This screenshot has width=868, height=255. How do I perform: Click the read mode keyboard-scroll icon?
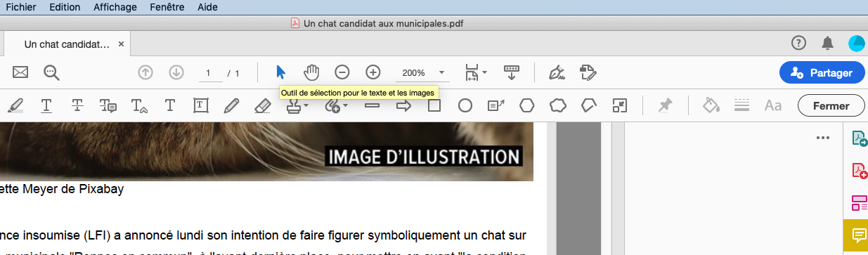point(511,72)
